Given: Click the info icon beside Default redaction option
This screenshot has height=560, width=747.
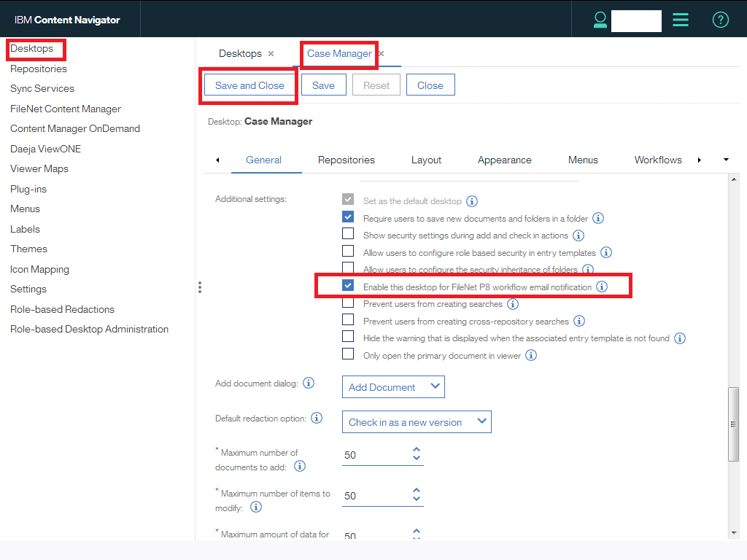Looking at the screenshot, I should [315, 418].
